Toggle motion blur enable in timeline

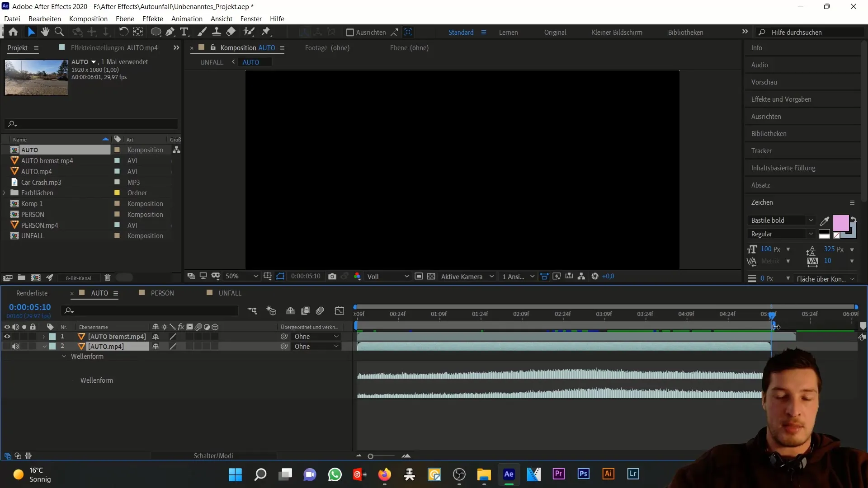320,311
